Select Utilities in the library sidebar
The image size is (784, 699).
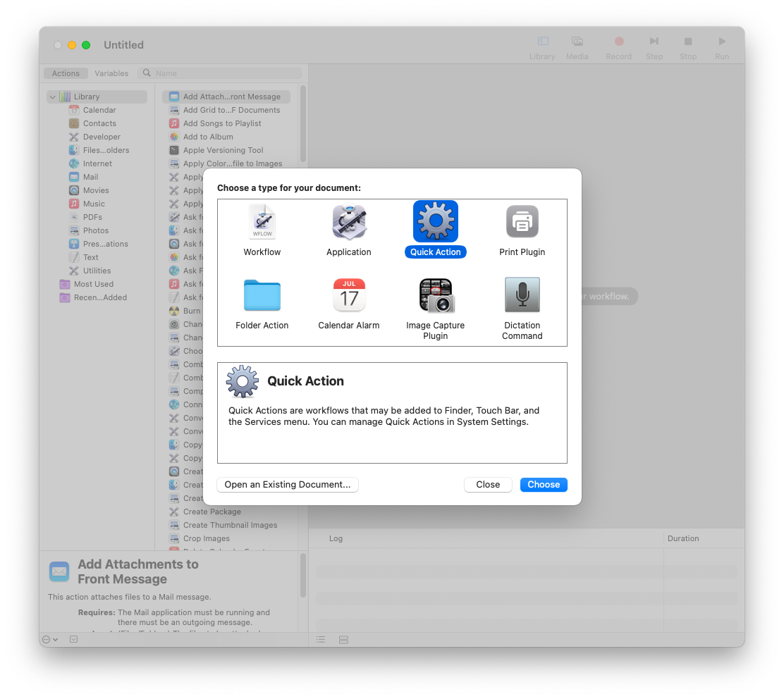pyautogui.click(x=97, y=271)
